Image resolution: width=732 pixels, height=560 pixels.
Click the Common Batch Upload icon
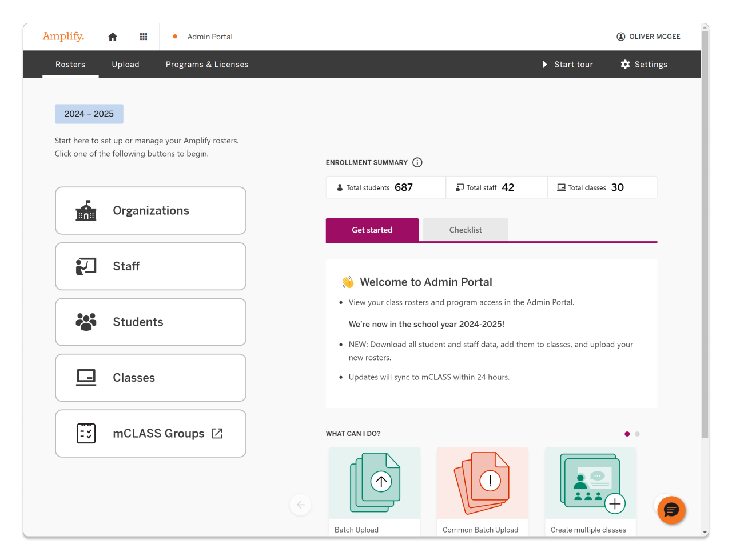(x=482, y=483)
